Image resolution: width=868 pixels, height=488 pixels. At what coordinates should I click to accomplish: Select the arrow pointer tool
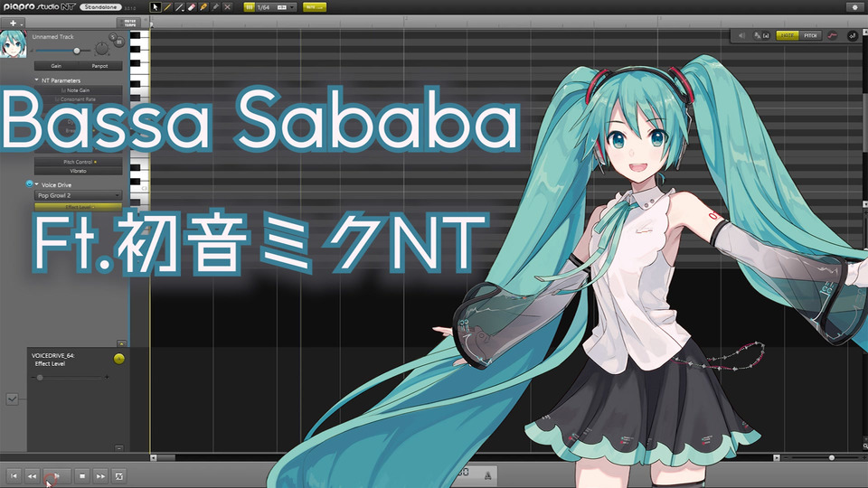pyautogui.click(x=155, y=7)
